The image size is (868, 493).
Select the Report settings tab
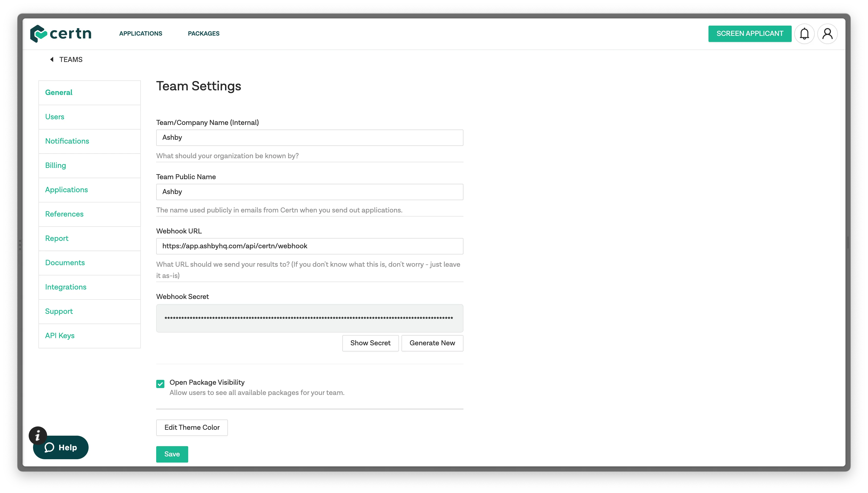[89, 238]
